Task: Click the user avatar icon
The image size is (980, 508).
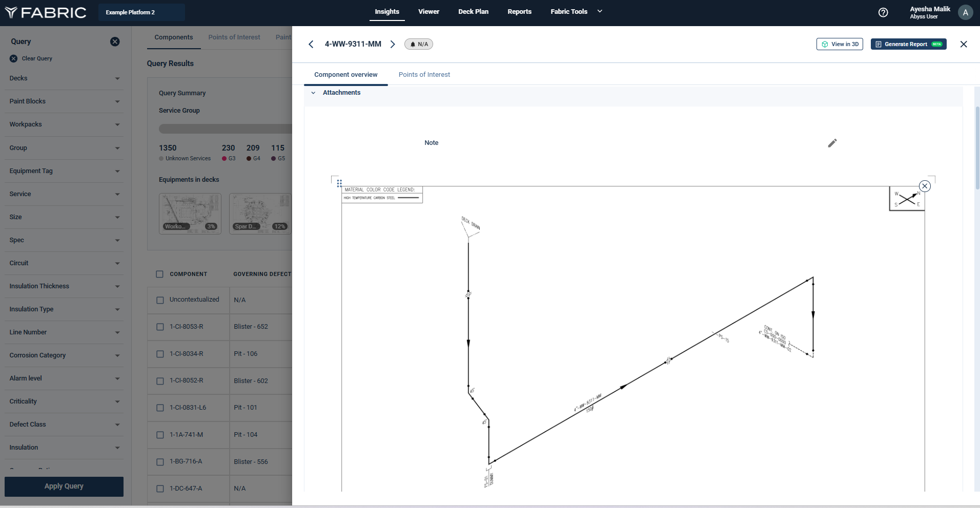Action: pos(965,13)
